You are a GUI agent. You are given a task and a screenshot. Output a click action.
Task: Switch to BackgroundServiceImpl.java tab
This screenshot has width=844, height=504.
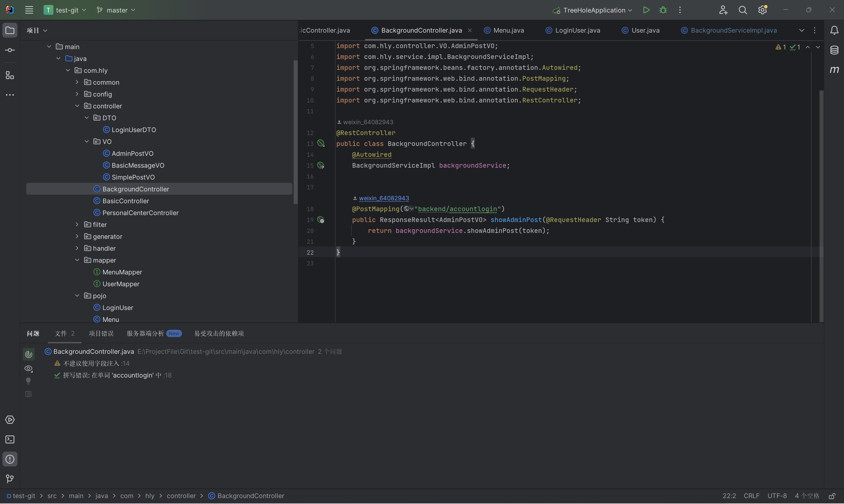pos(729,31)
